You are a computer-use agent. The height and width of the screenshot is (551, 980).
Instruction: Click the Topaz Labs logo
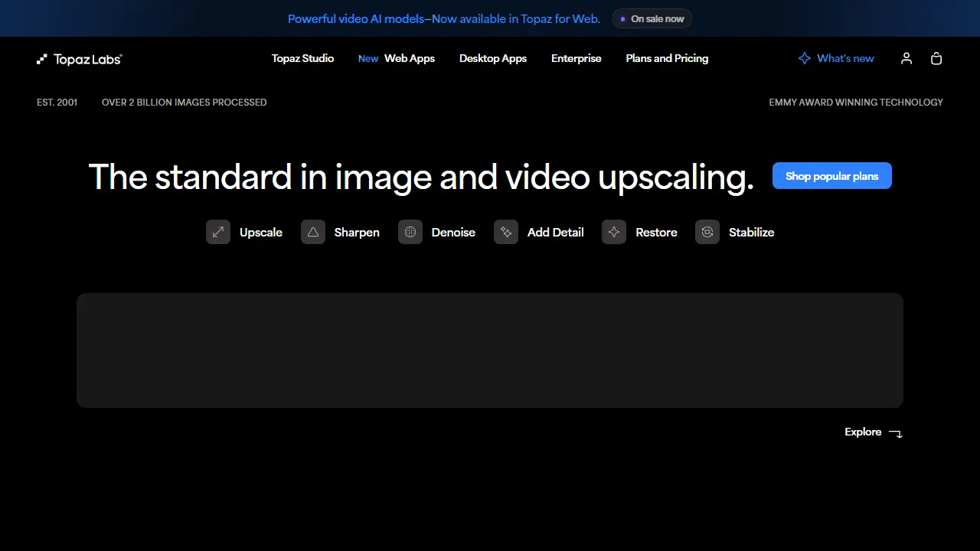(80, 59)
